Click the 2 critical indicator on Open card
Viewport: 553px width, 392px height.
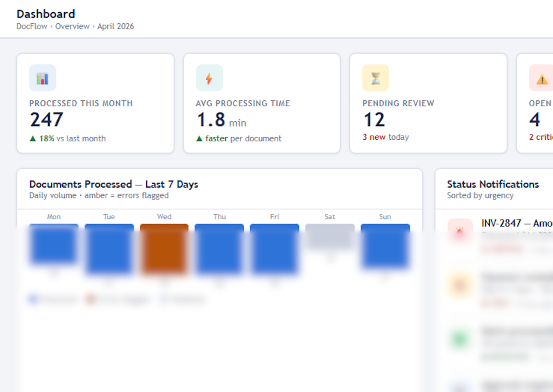[541, 137]
